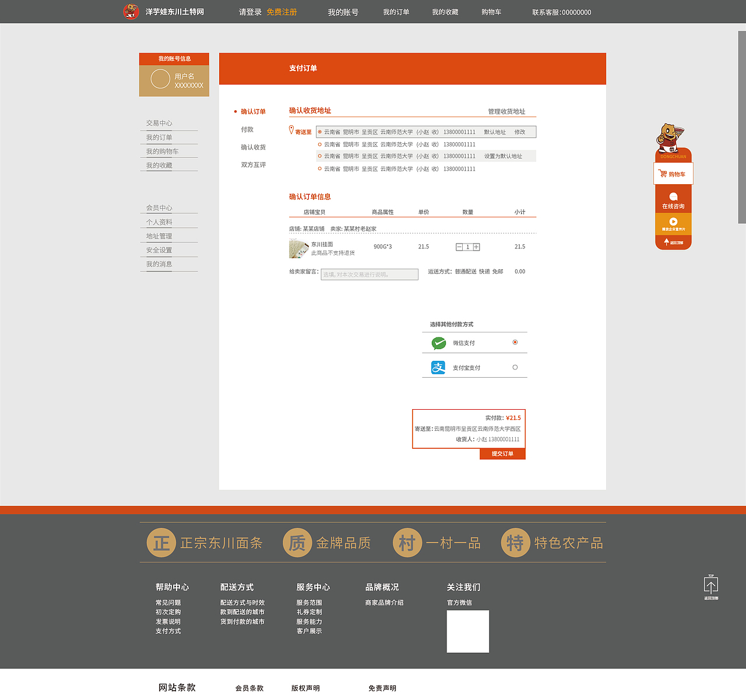
Task: Click the location pin beside 寄送至
Action: [x=291, y=130]
